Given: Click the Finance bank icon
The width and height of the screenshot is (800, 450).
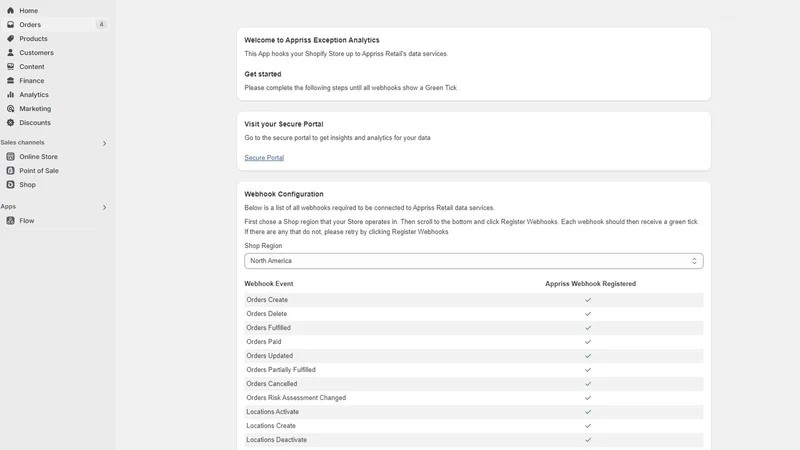Looking at the screenshot, I should pyautogui.click(x=10, y=81).
